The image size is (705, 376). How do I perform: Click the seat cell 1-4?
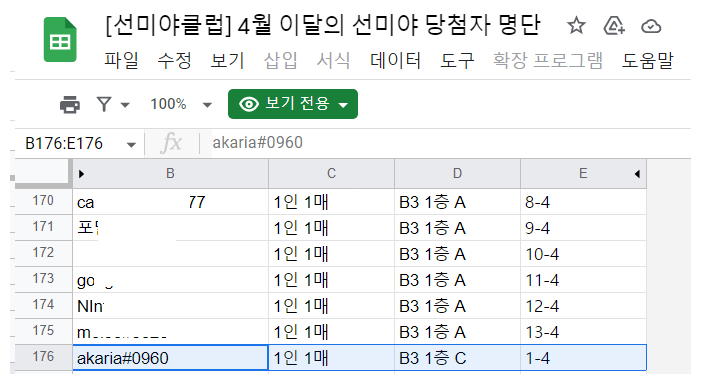tap(583, 358)
